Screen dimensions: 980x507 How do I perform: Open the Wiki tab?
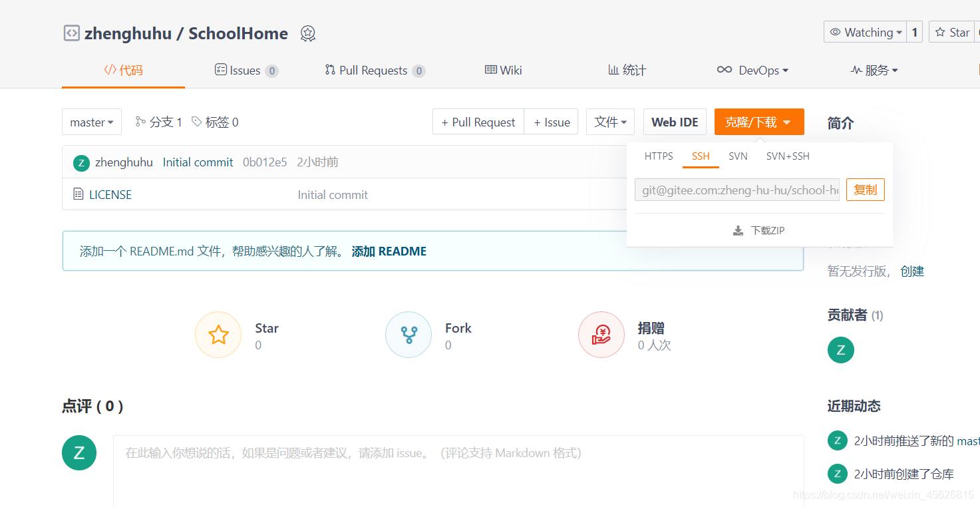point(504,71)
